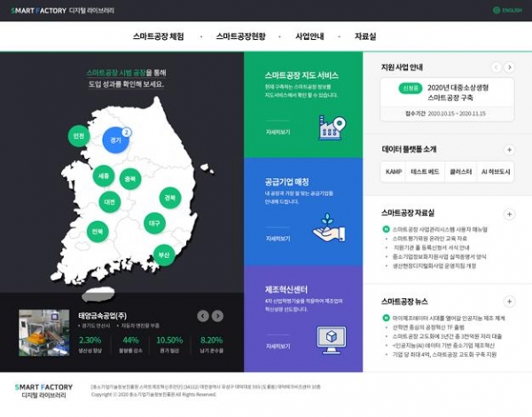Screen dimensions: 532x417
Task: Show next factory case with right arrow
Action: [218, 316]
